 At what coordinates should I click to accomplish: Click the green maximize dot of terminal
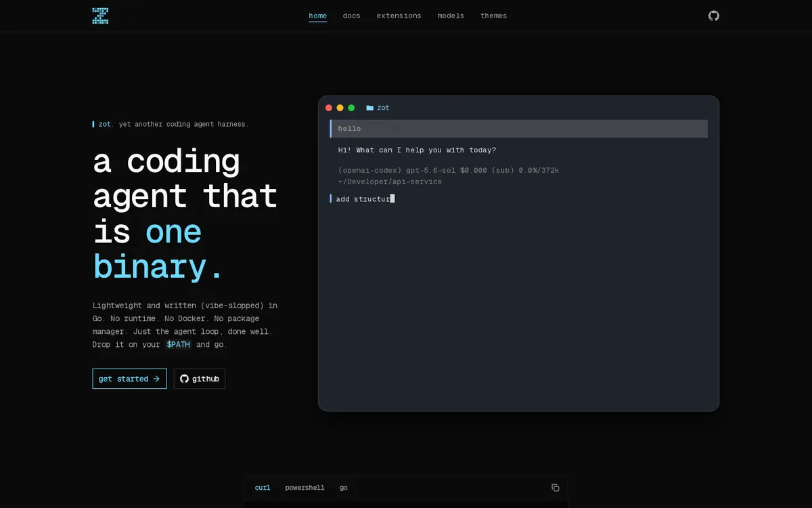coord(351,108)
